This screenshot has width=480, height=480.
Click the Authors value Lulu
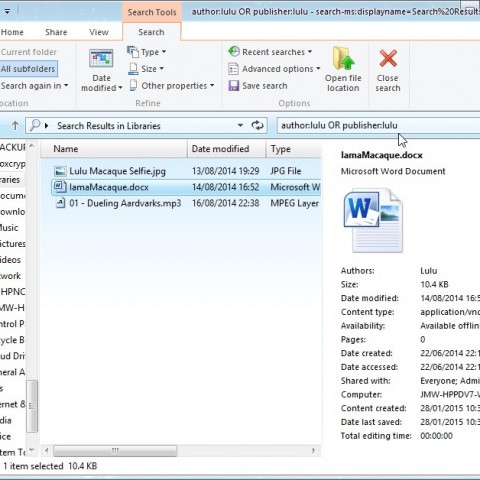pyautogui.click(x=429, y=271)
